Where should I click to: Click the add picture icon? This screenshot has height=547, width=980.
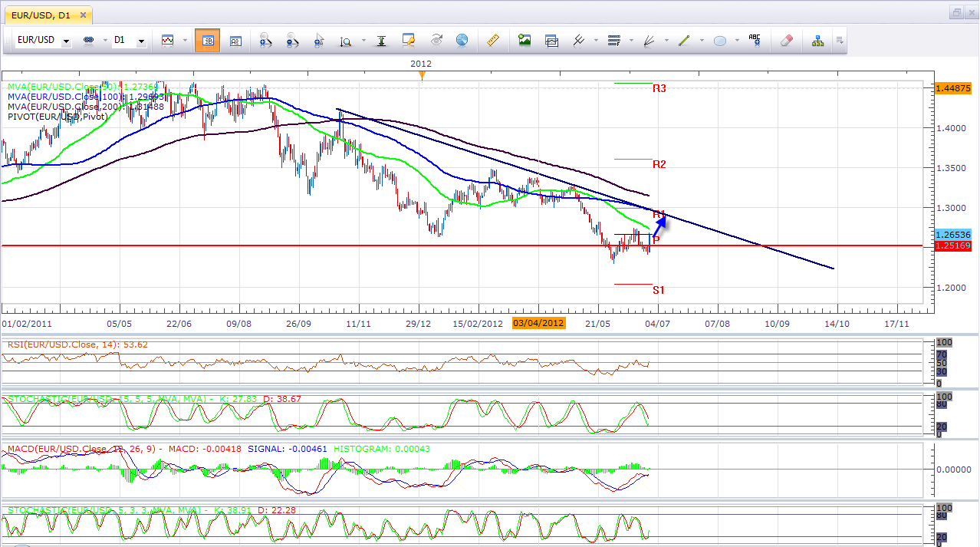point(525,40)
